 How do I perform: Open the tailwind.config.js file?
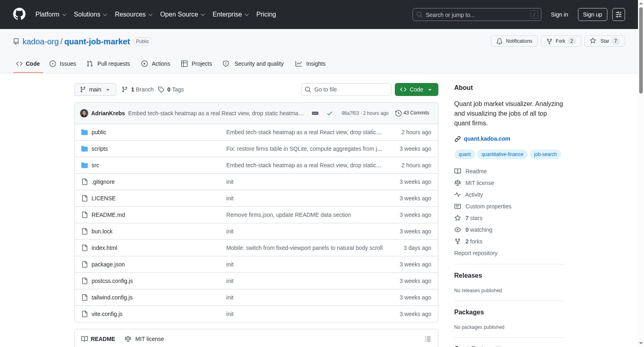[x=112, y=297]
